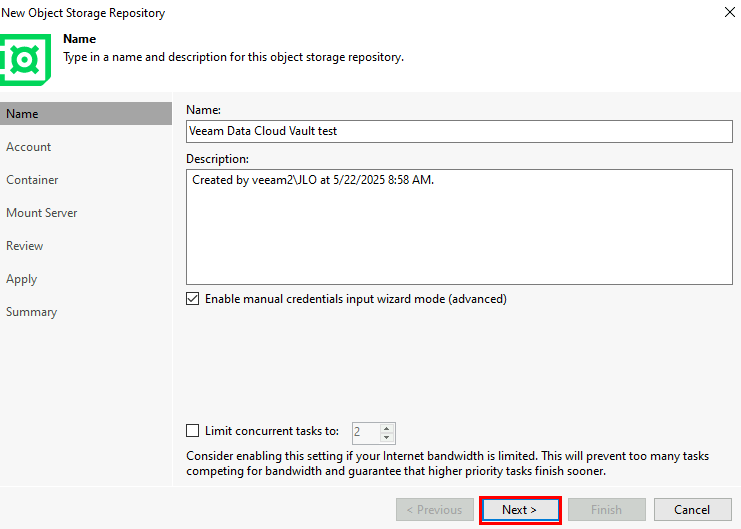
Task: Close the New Object Storage Repository dialog
Action: [x=729, y=12]
